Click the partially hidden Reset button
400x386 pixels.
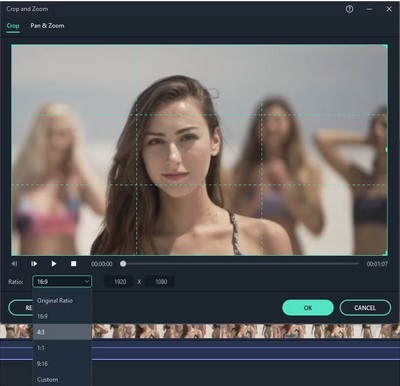(x=20, y=308)
